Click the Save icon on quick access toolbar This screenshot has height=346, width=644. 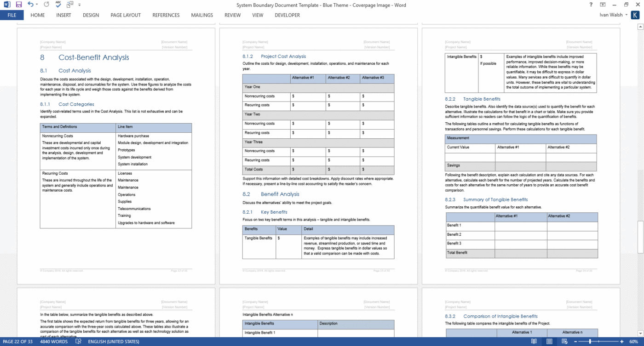(18, 4)
